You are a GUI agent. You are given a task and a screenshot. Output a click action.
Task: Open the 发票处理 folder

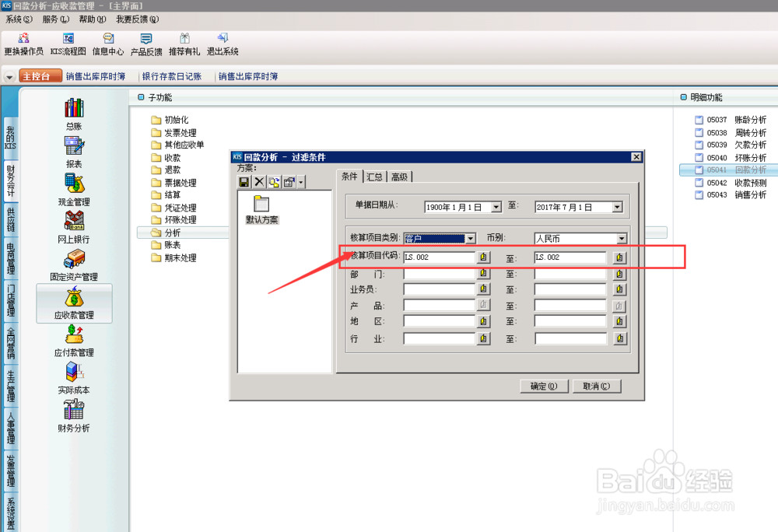coord(173,133)
